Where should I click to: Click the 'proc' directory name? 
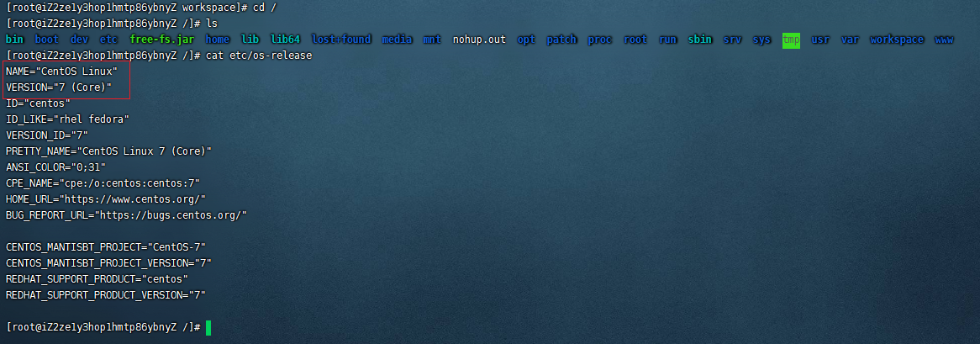(x=600, y=40)
